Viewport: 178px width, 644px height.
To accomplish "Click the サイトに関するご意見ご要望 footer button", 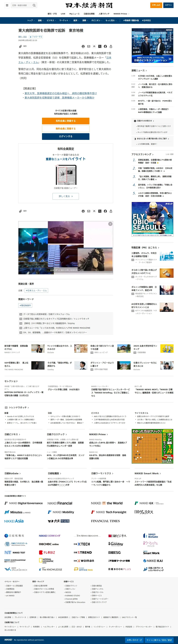I will click(159, 640).
